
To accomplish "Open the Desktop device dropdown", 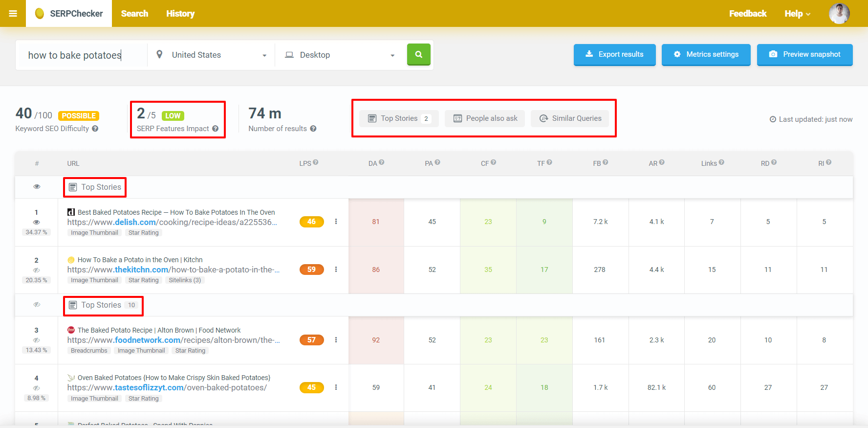I will [x=341, y=55].
